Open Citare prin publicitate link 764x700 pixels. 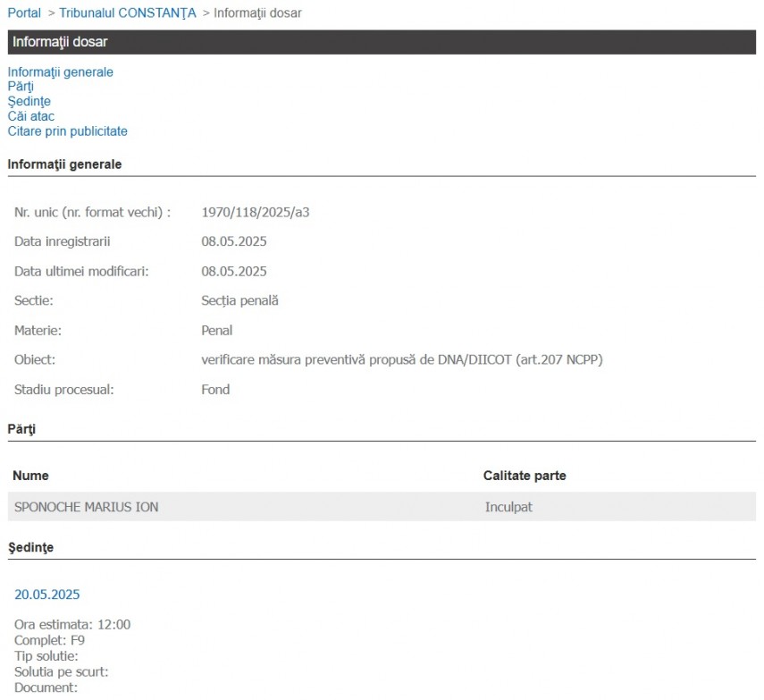coord(67,131)
